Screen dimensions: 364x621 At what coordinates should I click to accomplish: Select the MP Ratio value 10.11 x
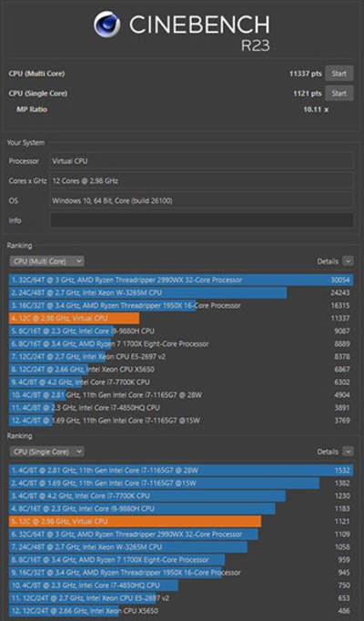point(316,109)
